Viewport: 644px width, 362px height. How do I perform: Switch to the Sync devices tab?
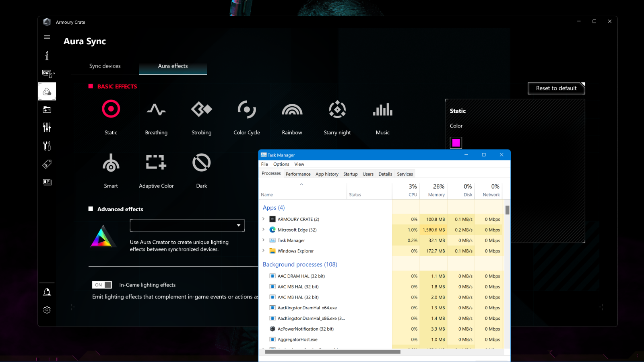[x=105, y=66]
